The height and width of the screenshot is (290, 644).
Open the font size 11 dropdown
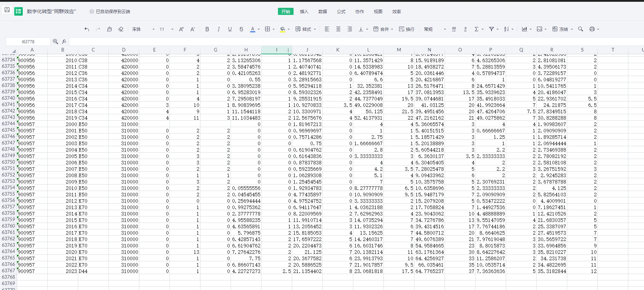(166, 29)
